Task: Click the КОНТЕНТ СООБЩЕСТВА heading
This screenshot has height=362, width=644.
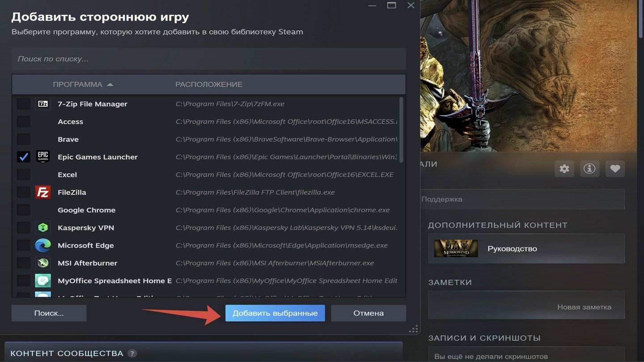Action: coord(67,354)
